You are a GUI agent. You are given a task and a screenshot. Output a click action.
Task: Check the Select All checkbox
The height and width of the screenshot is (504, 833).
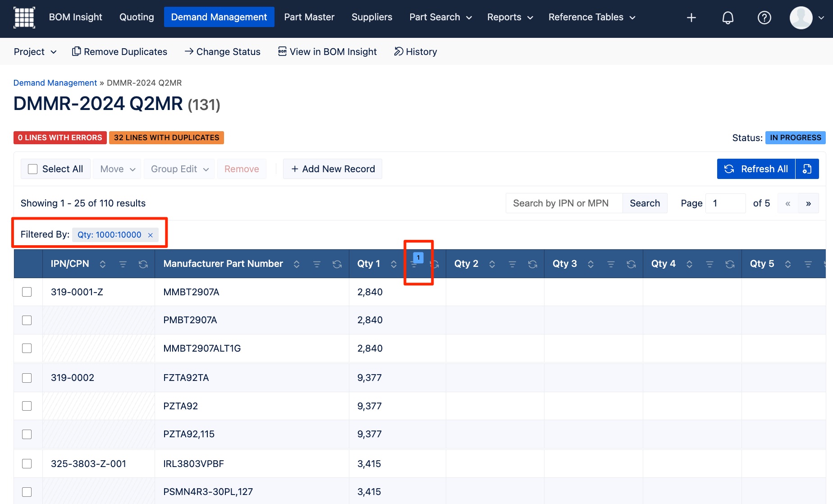pos(33,169)
